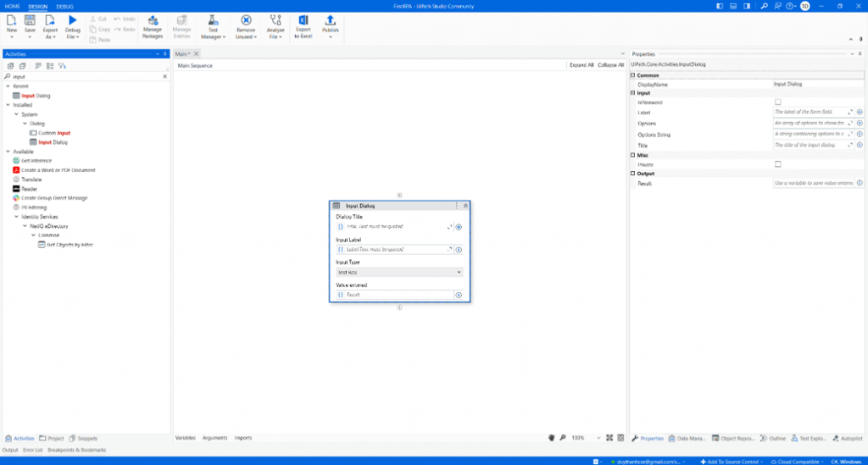
Task: Collapse the Input Dialog activity card
Action: 465,206
